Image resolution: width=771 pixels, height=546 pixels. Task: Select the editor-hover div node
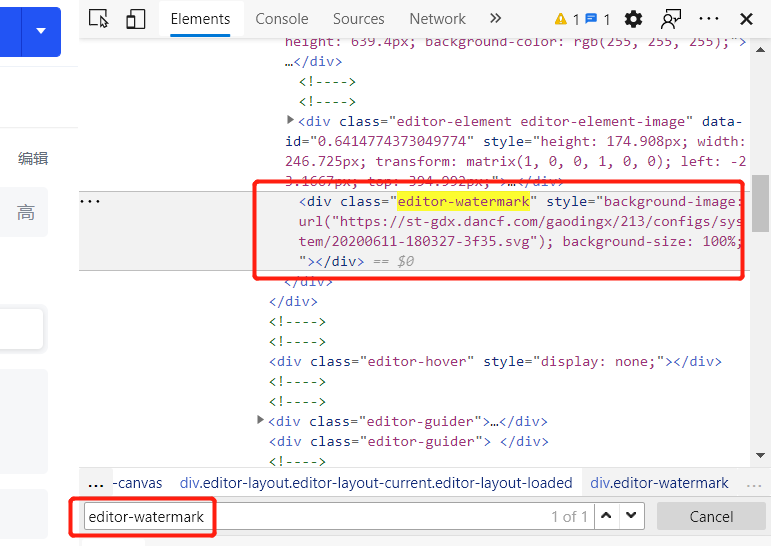(495, 362)
